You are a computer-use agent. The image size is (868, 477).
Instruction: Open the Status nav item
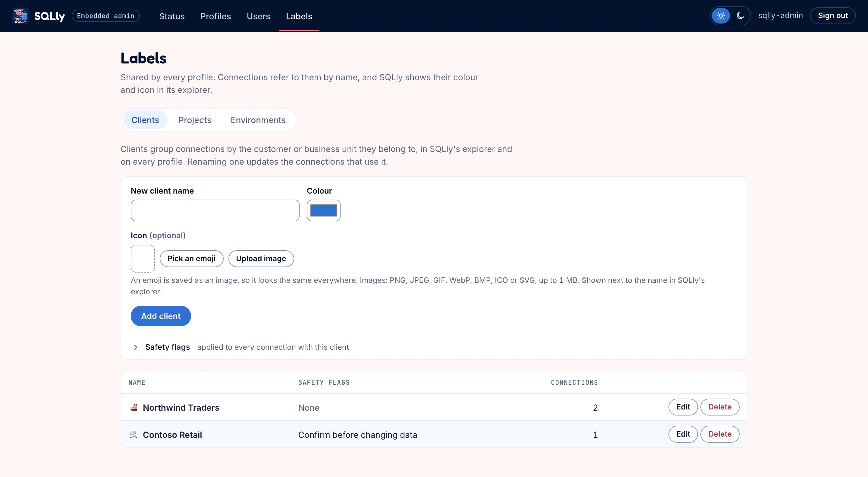172,16
